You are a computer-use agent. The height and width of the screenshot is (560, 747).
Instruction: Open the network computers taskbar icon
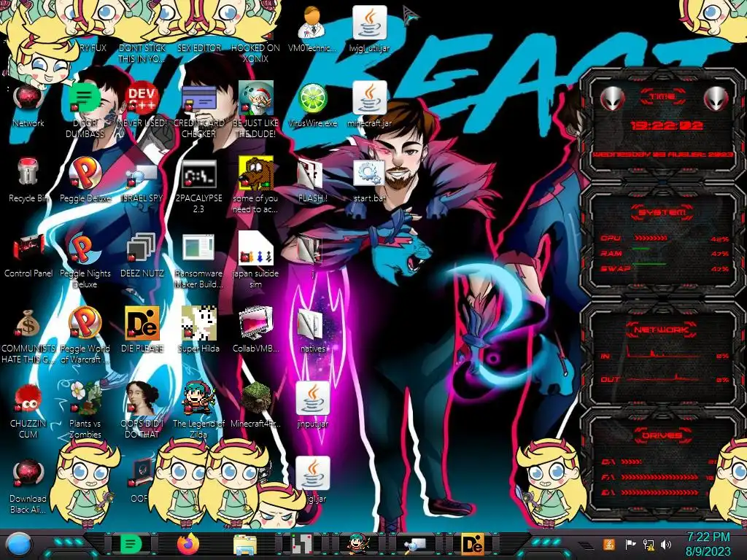pos(415,544)
